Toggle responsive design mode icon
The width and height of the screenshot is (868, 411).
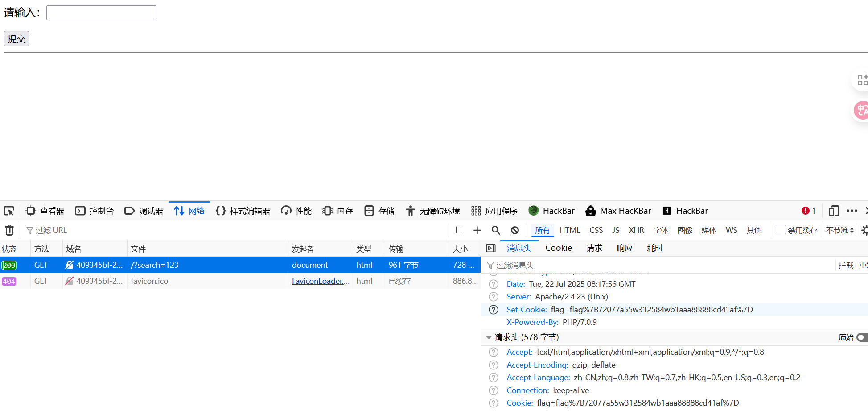pyautogui.click(x=834, y=211)
